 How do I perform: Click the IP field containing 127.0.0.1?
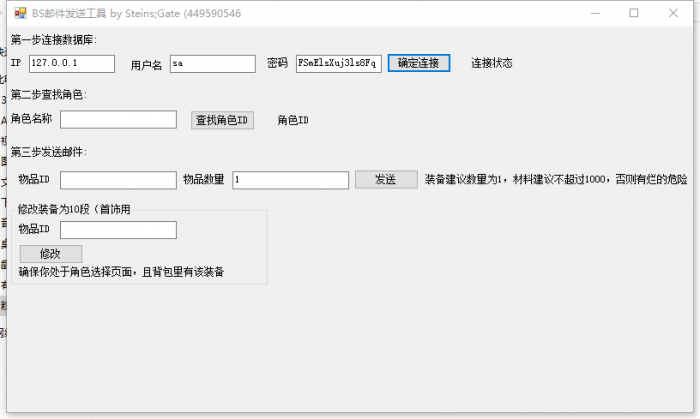pos(72,63)
